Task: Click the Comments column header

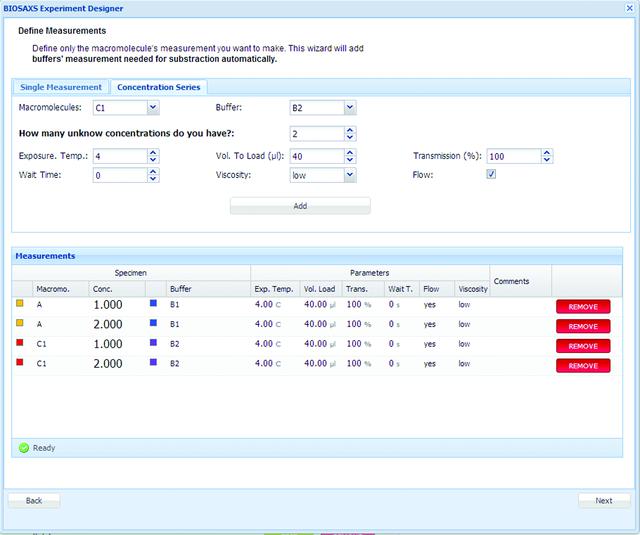Action: coord(520,281)
